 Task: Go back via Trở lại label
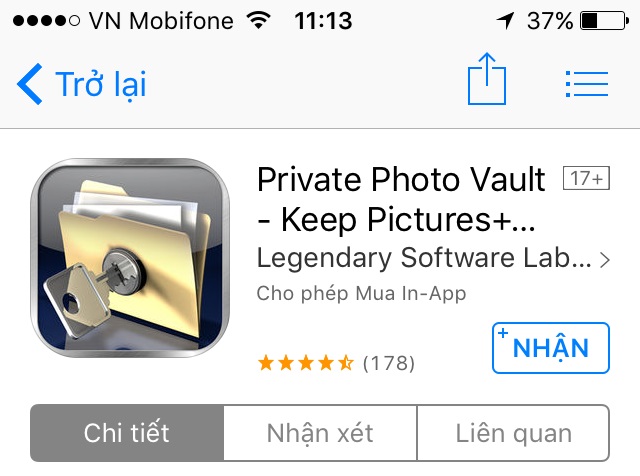(x=101, y=85)
